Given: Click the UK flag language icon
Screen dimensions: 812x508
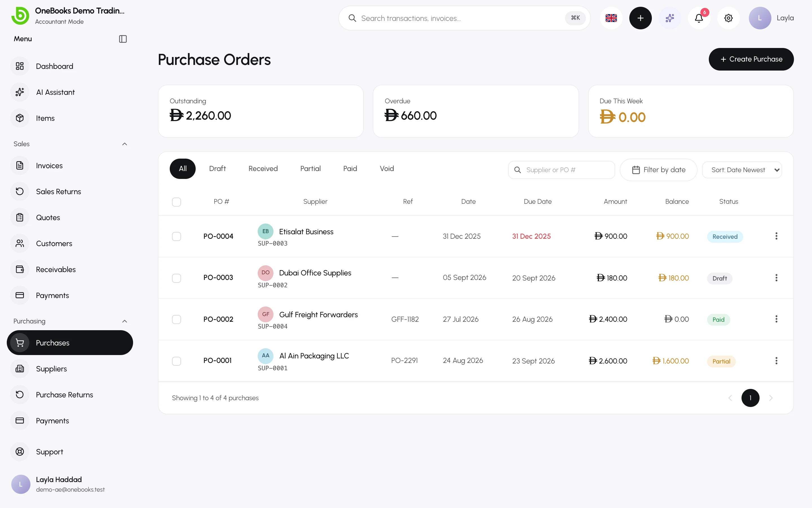Looking at the screenshot, I should (x=611, y=18).
